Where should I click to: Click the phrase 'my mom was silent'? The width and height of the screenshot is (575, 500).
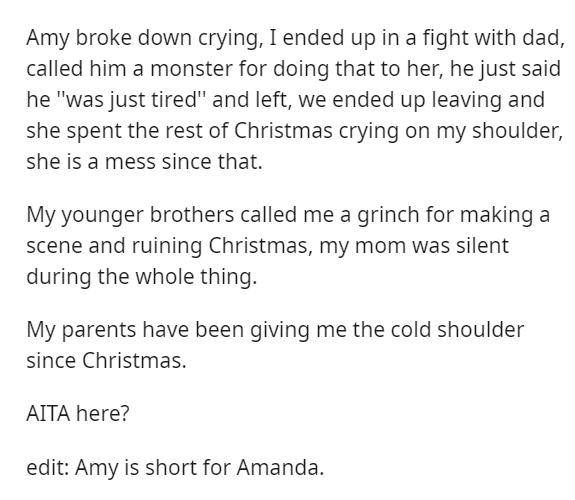tap(414, 246)
